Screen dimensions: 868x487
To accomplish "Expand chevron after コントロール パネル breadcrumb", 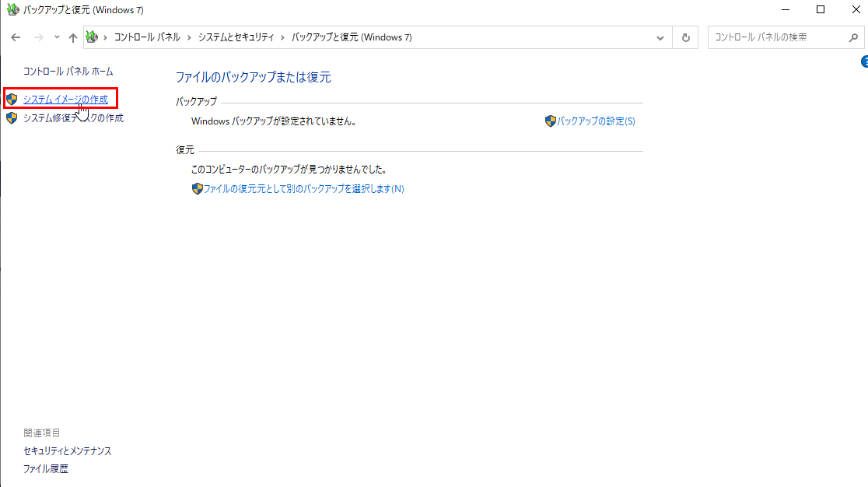I will pyautogui.click(x=189, y=37).
